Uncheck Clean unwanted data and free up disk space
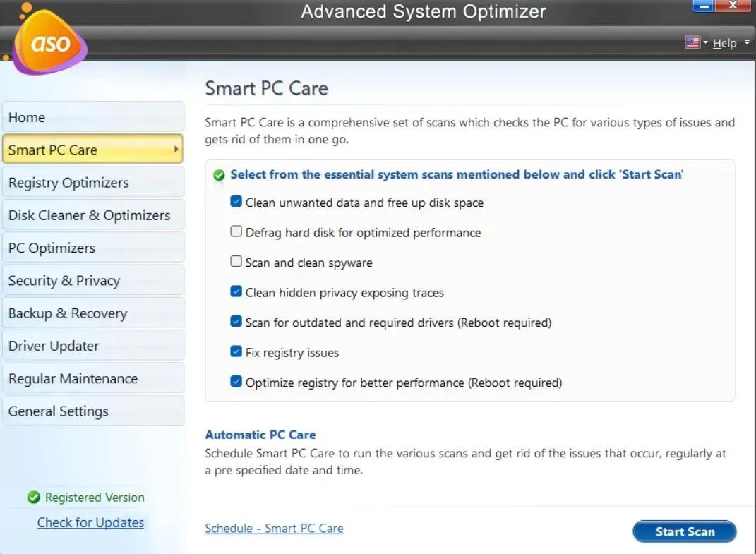This screenshot has width=756, height=554. 236,202
